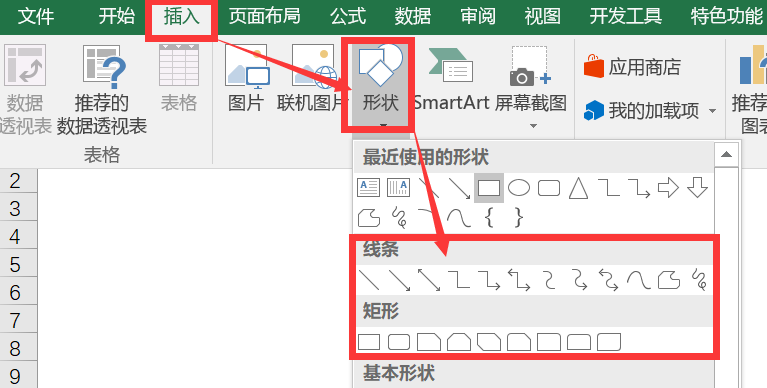Choose round single corner rectangle

pyautogui.click(x=549, y=342)
